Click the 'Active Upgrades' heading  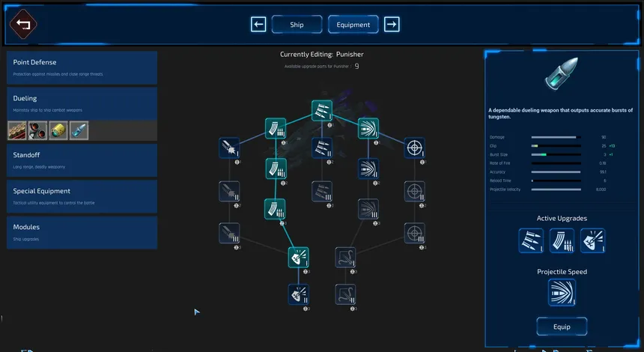[562, 218]
